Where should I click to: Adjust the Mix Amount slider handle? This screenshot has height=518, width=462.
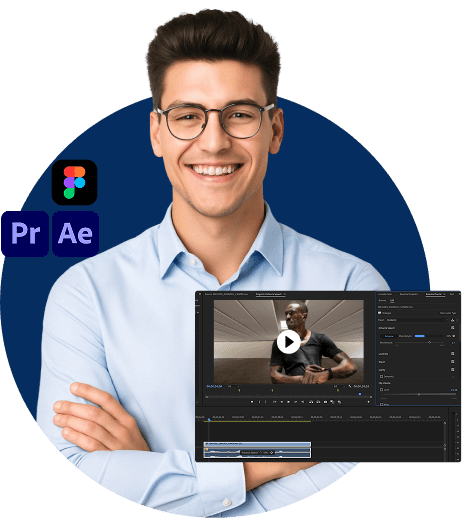[429, 343]
